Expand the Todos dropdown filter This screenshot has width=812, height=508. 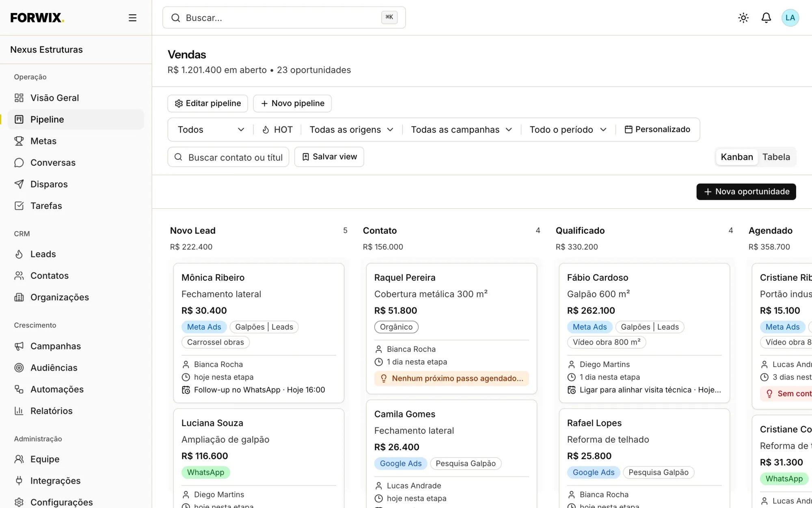pyautogui.click(x=211, y=130)
